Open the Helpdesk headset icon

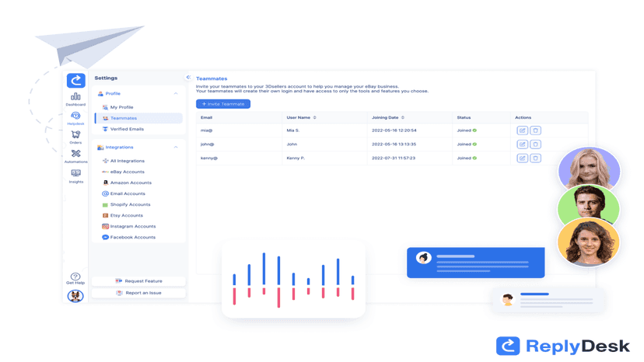75,116
